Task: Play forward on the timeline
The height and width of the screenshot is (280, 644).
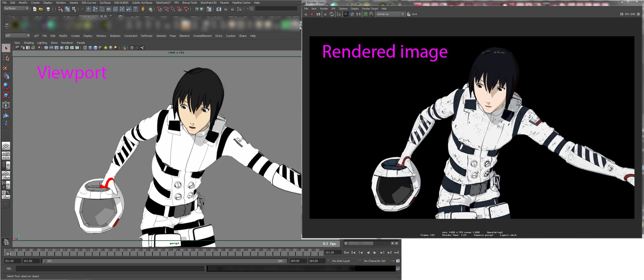Action: [375, 253]
